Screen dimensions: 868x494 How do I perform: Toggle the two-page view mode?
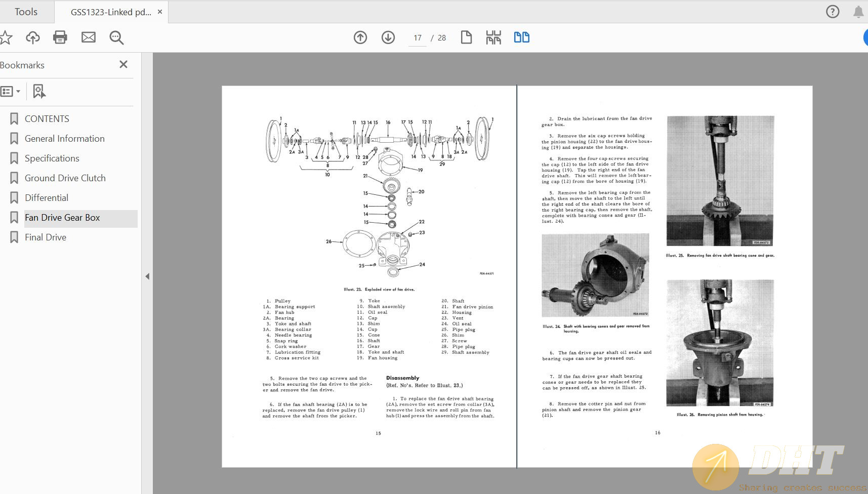coord(521,37)
